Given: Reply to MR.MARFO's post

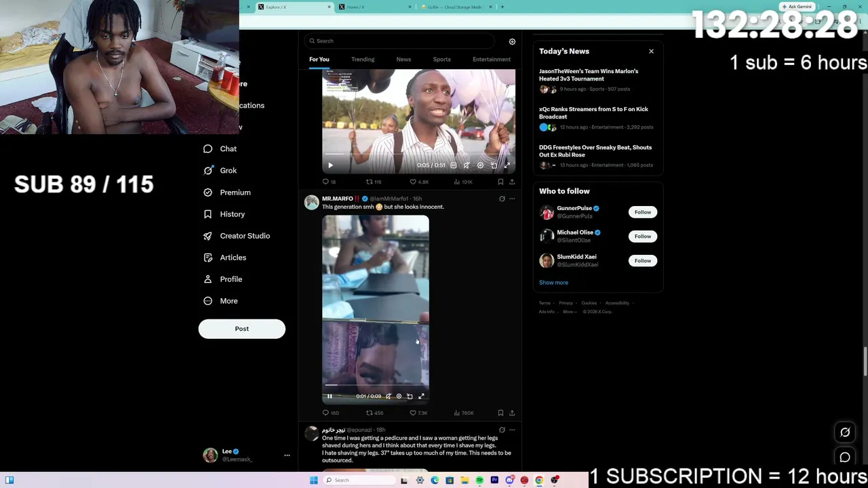Looking at the screenshot, I should (325, 413).
